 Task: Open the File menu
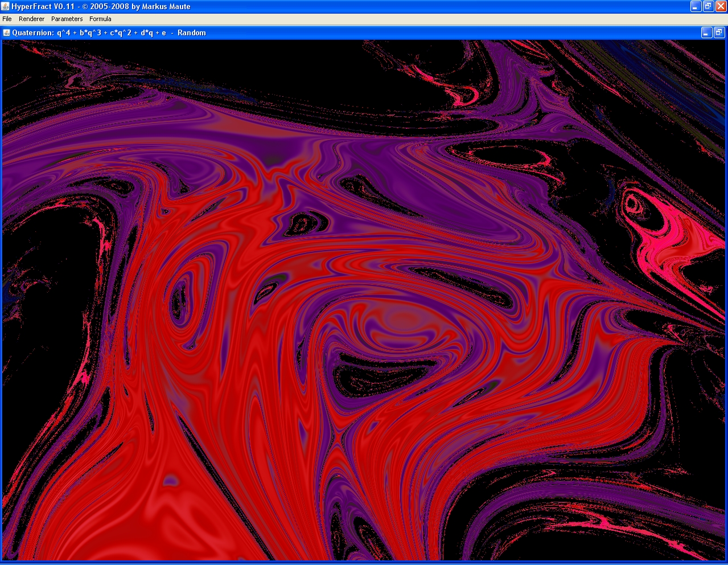7,19
